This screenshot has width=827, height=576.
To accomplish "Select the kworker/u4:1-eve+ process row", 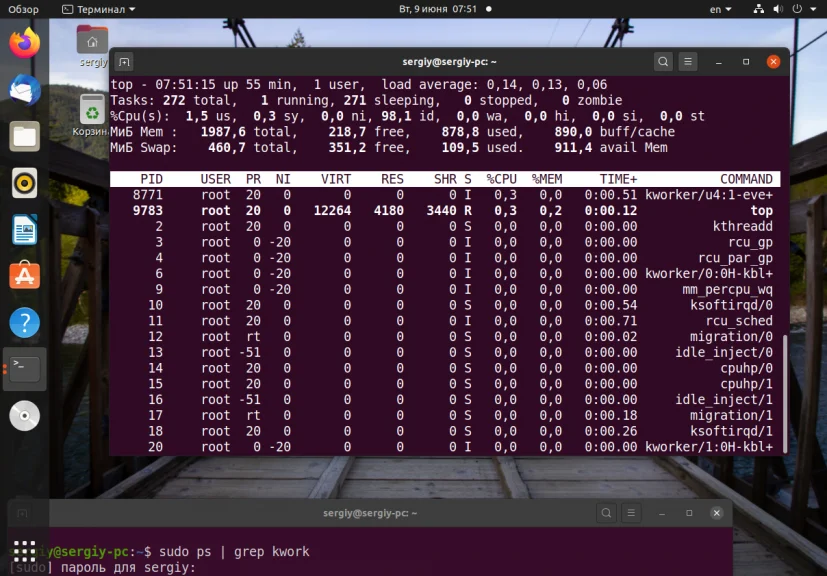I will (x=445, y=195).
